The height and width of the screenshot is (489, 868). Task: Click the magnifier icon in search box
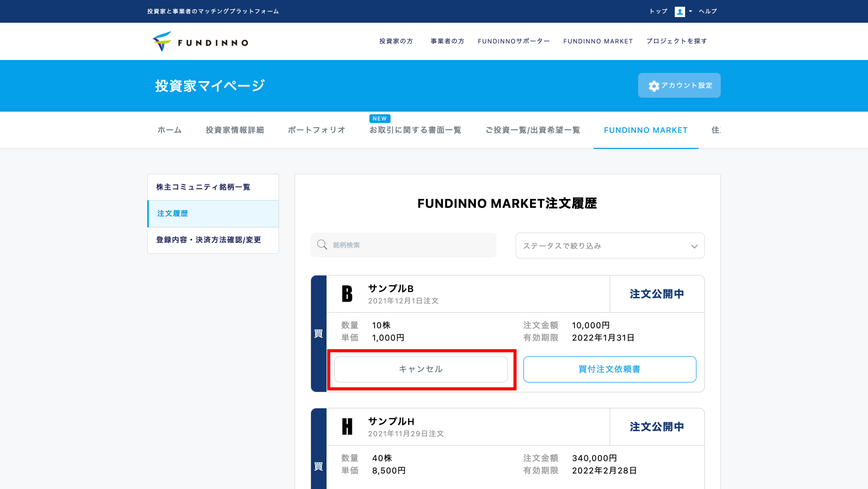[322, 245]
